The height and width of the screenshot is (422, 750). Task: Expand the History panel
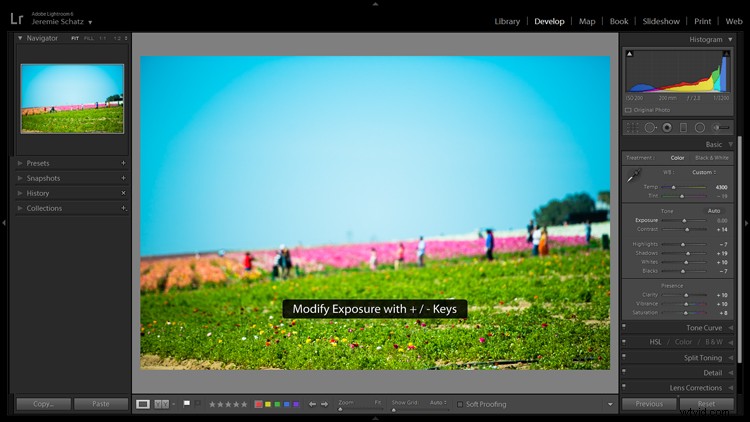pyautogui.click(x=20, y=193)
